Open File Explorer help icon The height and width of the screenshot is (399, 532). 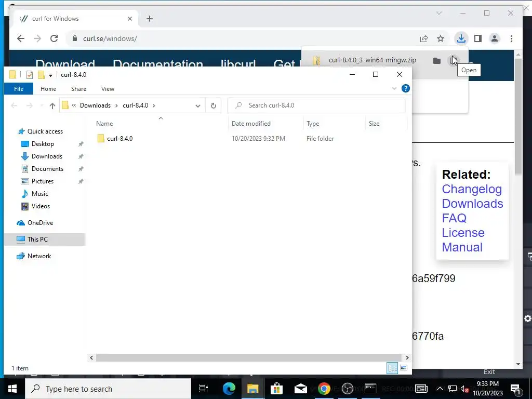405,88
